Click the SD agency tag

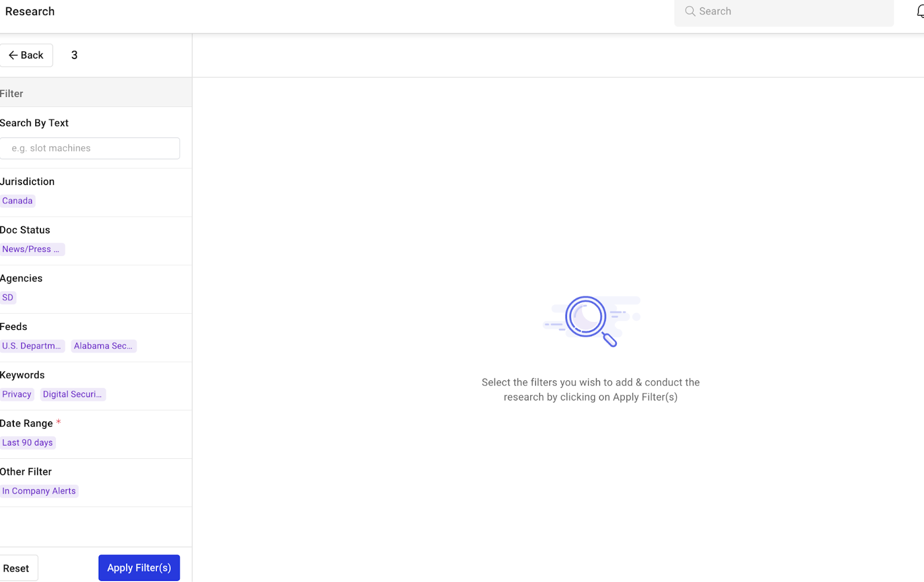[8, 298]
